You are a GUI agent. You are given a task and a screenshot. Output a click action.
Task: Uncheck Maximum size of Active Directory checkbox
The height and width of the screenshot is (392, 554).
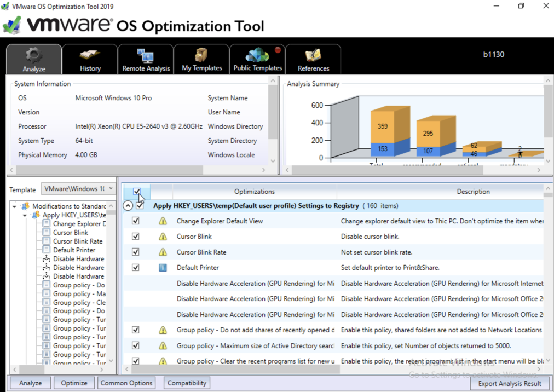(x=135, y=345)
